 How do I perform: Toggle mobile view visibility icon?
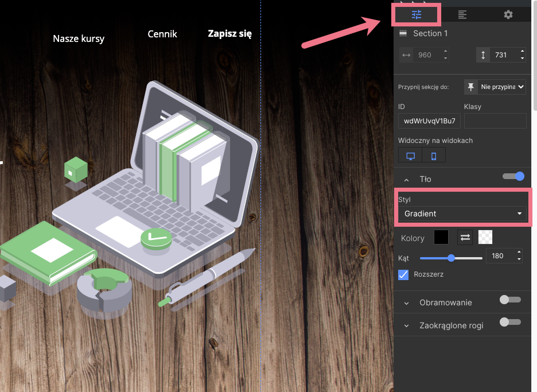[434, 155]
